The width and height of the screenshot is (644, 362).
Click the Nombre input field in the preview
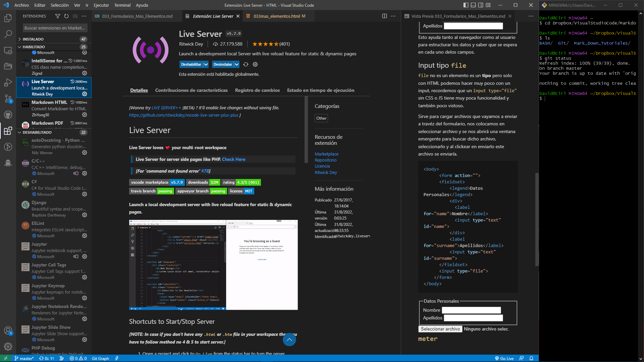click(471, 310)
